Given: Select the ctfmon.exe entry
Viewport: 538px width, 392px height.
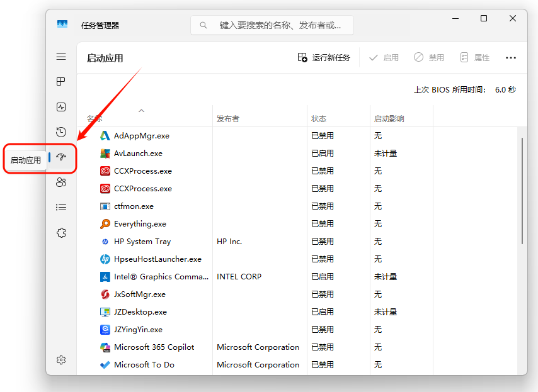Looking at the screenshot, I should click(134, 206).
